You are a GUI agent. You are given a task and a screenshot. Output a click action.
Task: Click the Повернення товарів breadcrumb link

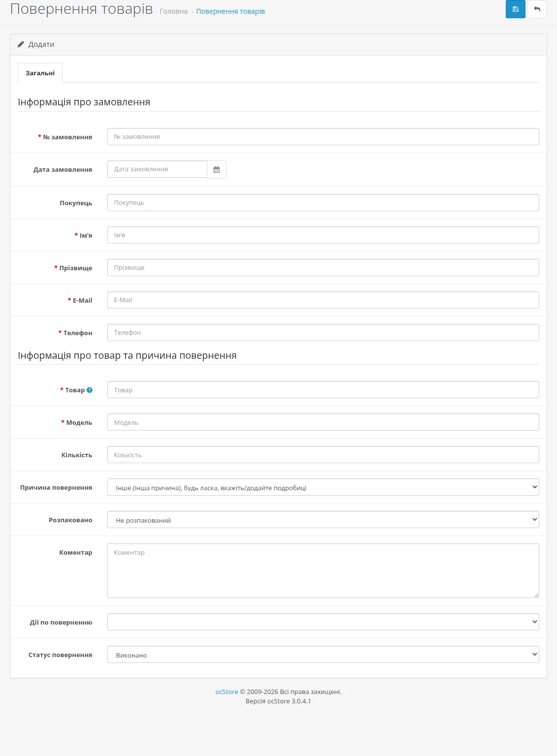coord(230,11)
